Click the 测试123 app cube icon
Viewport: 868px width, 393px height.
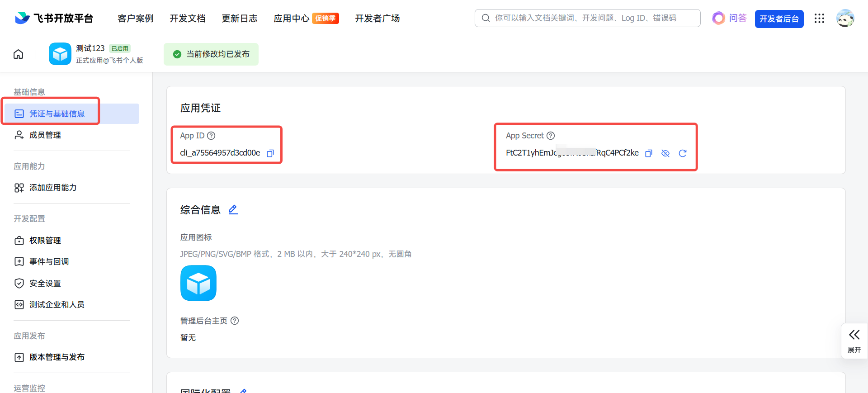tap(60, 54)
